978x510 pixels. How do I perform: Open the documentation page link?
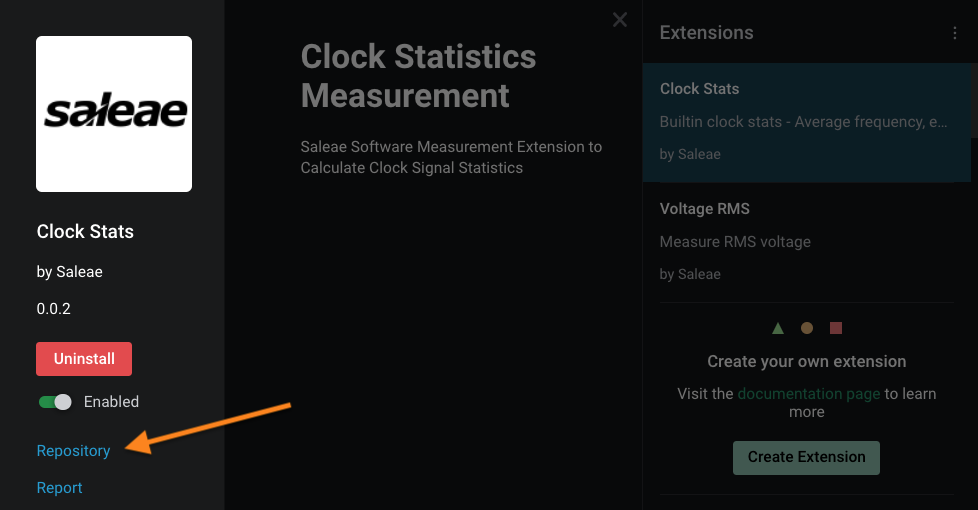808,394
